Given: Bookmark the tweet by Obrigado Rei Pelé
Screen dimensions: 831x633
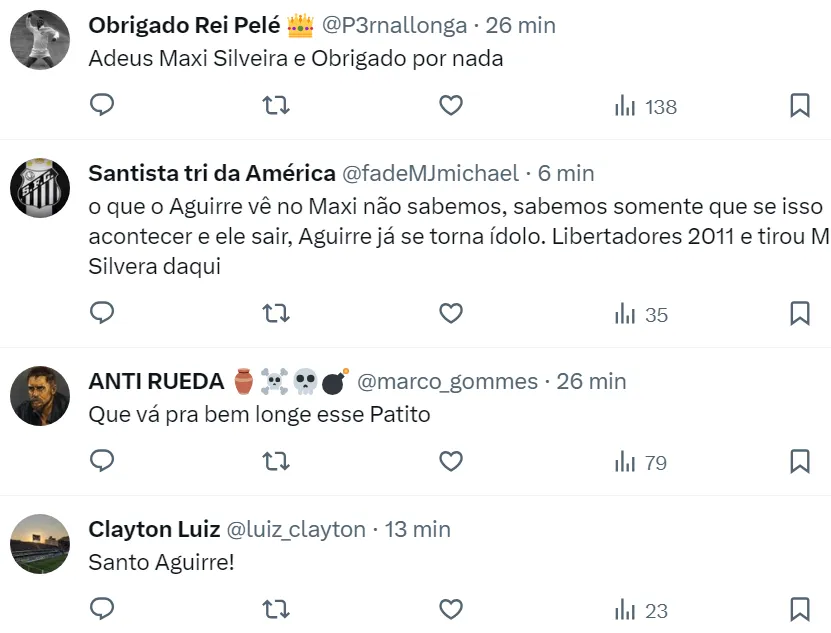Looking at the screenshot, I should pyautogui.click(x=800, y=105).
